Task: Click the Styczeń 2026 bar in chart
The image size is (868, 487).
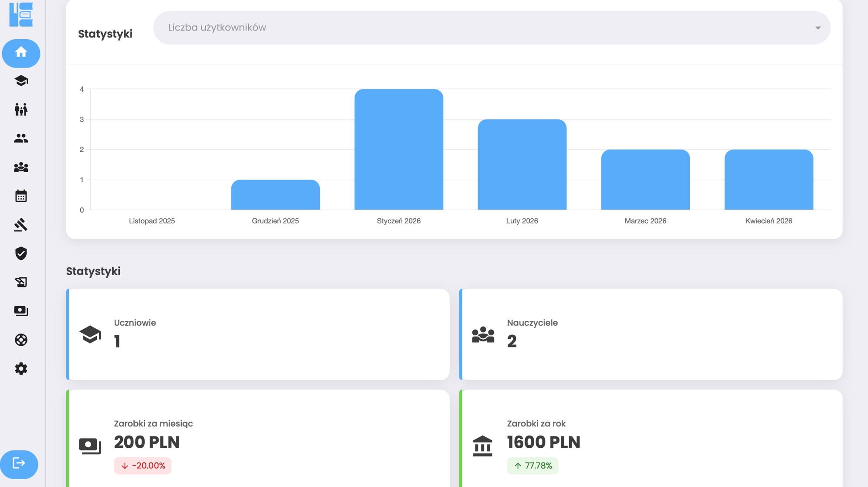Action: tap(399, 150)
